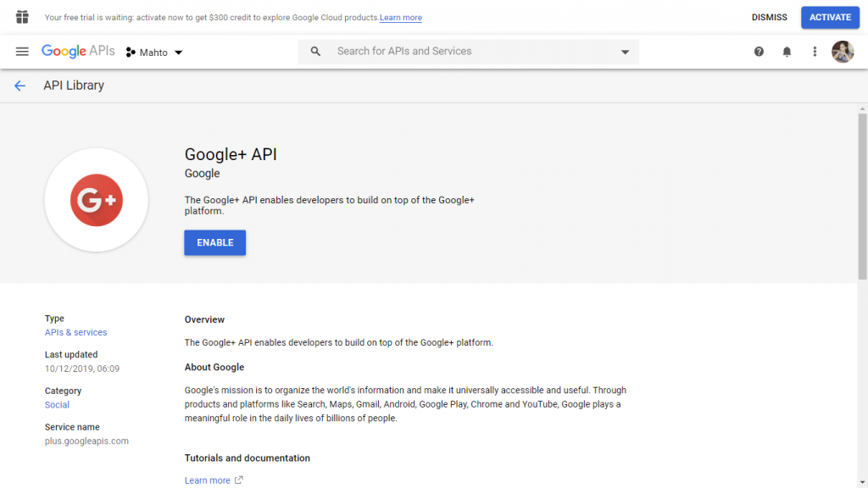Open the Mahto project selector dropdown
The width and height of the screenshot is (868, 488).
coord(154,52)
